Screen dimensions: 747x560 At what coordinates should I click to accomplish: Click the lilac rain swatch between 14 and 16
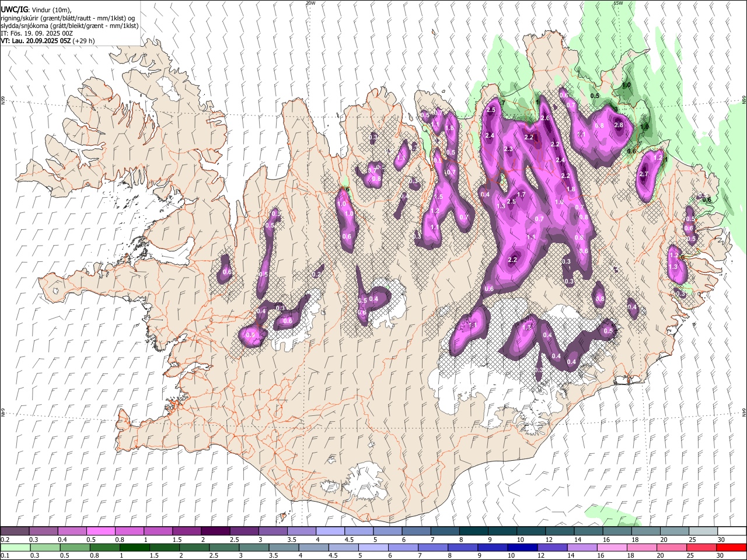581,548
